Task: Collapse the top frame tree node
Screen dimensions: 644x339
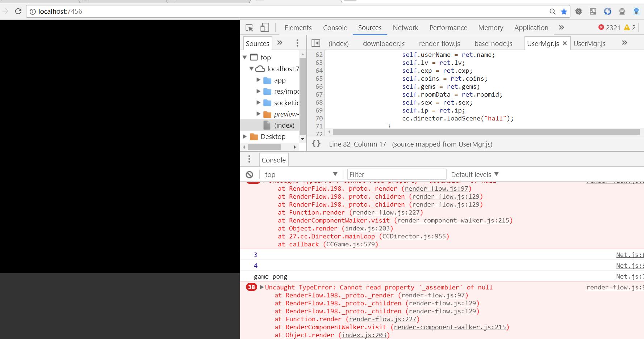Action: pyautogui.click(x=245, y=57)
